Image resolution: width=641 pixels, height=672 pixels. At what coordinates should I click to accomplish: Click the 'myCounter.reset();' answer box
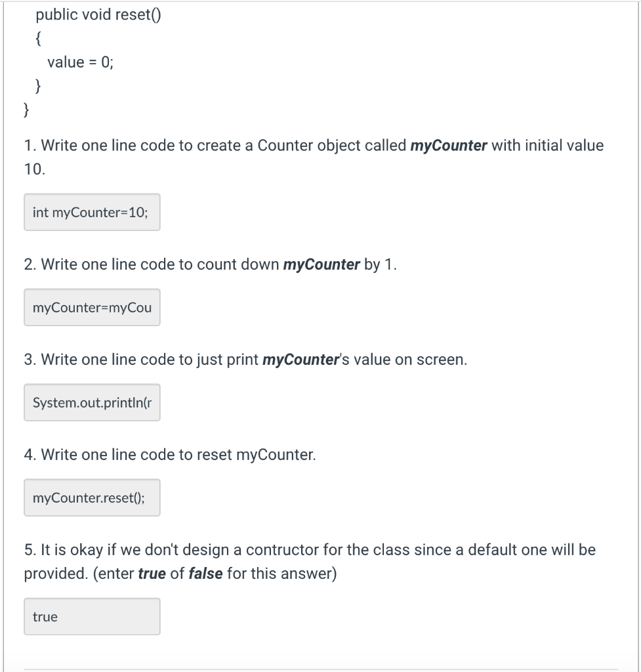point(92,497)
